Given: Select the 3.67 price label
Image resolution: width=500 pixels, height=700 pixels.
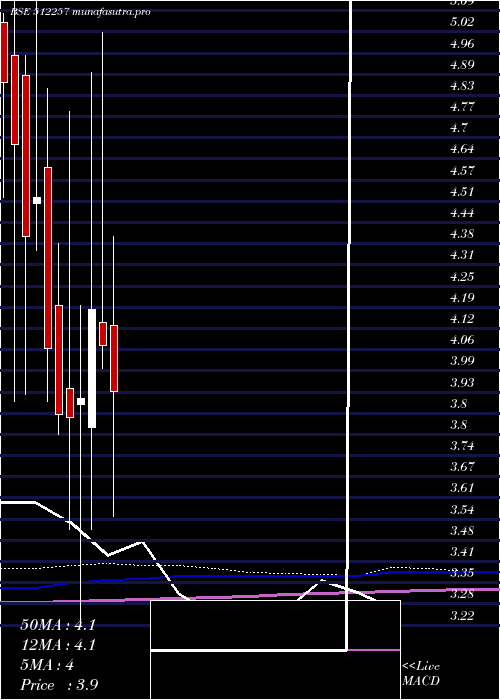Looking at the screenshot, I should (x=462, y=467).
